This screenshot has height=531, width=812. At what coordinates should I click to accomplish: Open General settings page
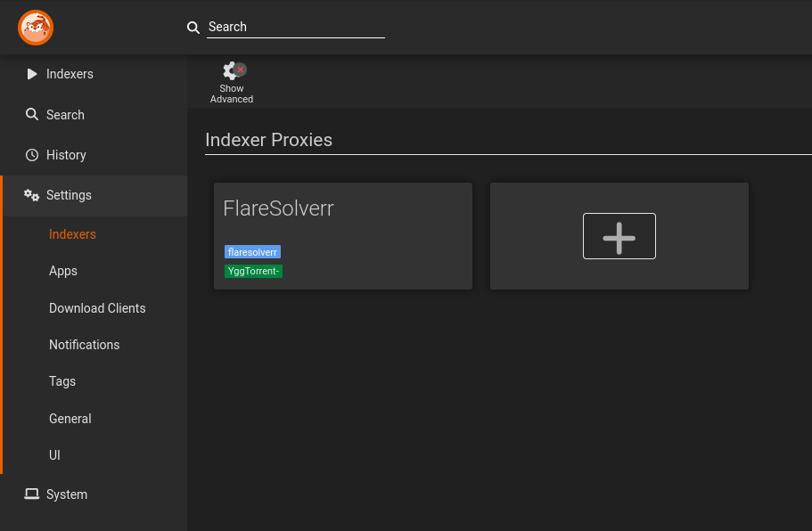click(x=70, y=418)
